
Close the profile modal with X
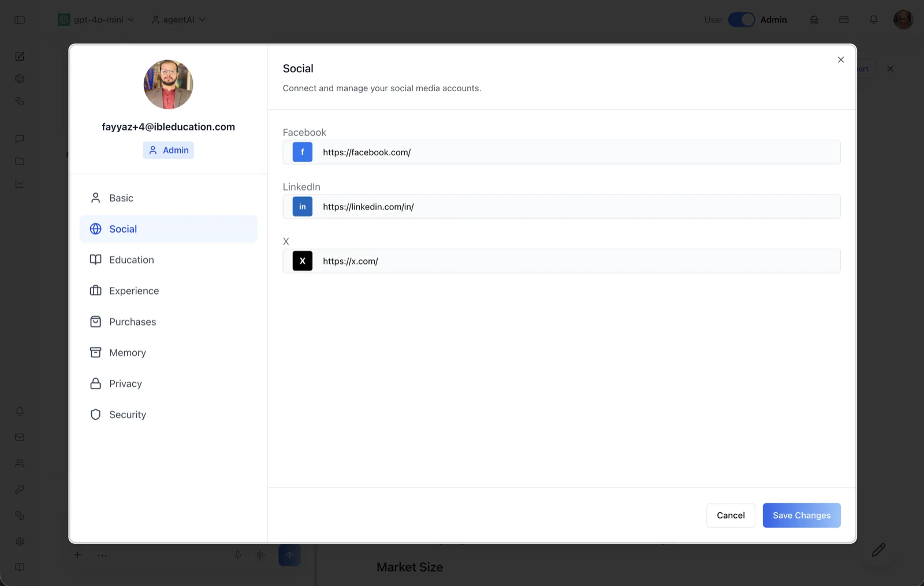coord(841,60)
